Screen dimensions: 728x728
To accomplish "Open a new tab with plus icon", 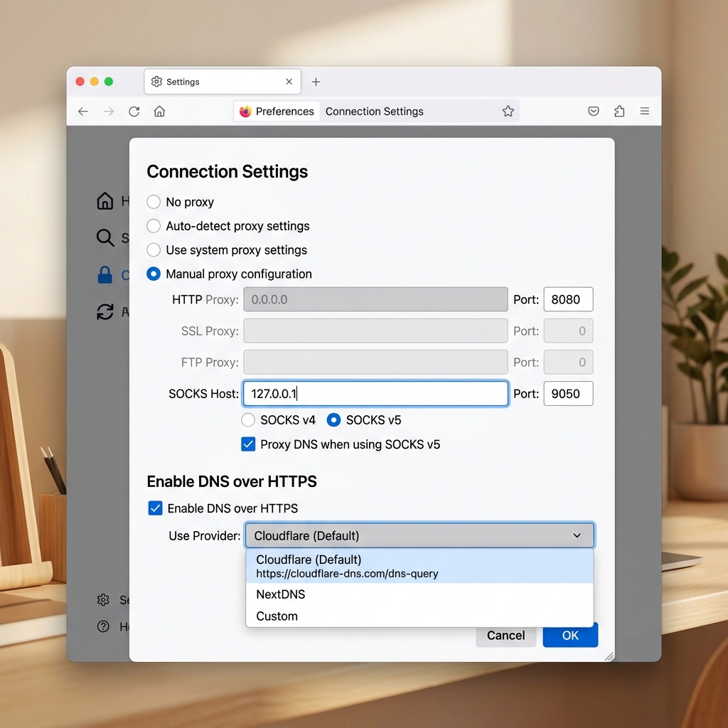I will [316, 82].
